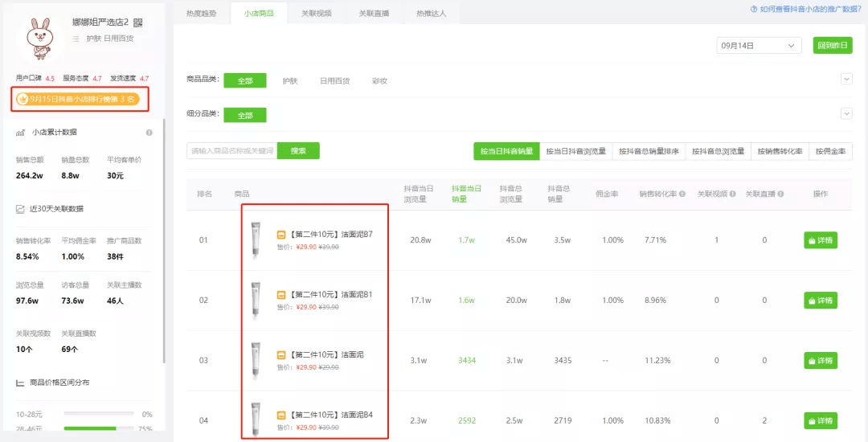
Task: Sort by 按销售转化率 option
Action: click(780, 151)
